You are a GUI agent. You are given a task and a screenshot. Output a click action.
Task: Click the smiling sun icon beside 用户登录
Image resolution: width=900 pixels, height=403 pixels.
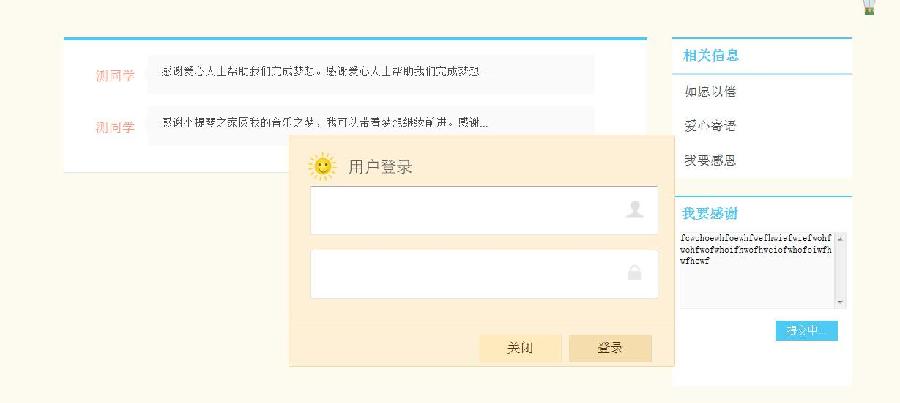click(x=322, y=166)
